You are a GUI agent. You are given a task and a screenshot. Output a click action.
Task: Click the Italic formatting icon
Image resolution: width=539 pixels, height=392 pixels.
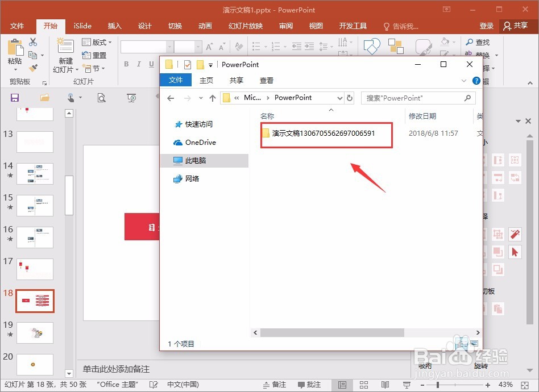coord(139,64)
